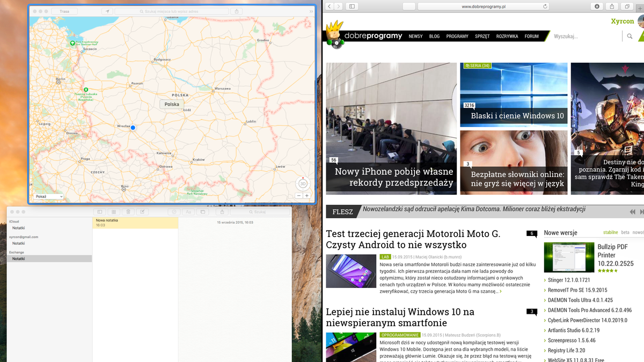Click the FLESZ news ticker headline
The width and height of the screenshot is (644, 362).
[x=474, y=209]
